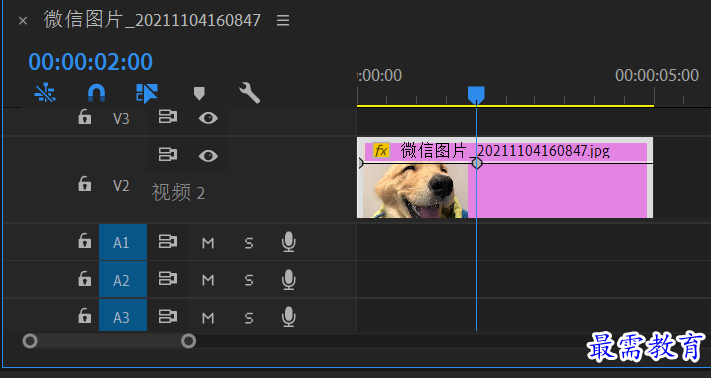The width and height of the screenshot is (711, 378).
Task: Hide the V3 track output eye
Action: point(208,118)
